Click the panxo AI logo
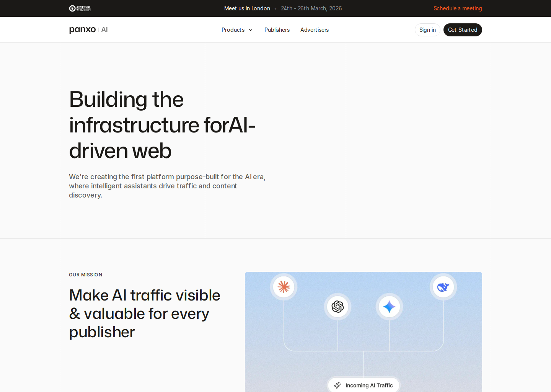This screenshot has width=551, height=392. (83, 29)
